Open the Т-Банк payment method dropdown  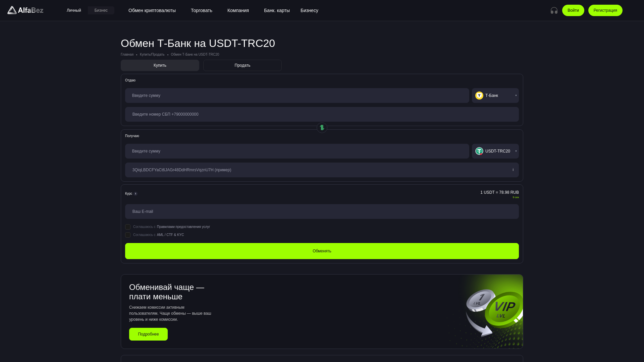[x=495, y=96]
